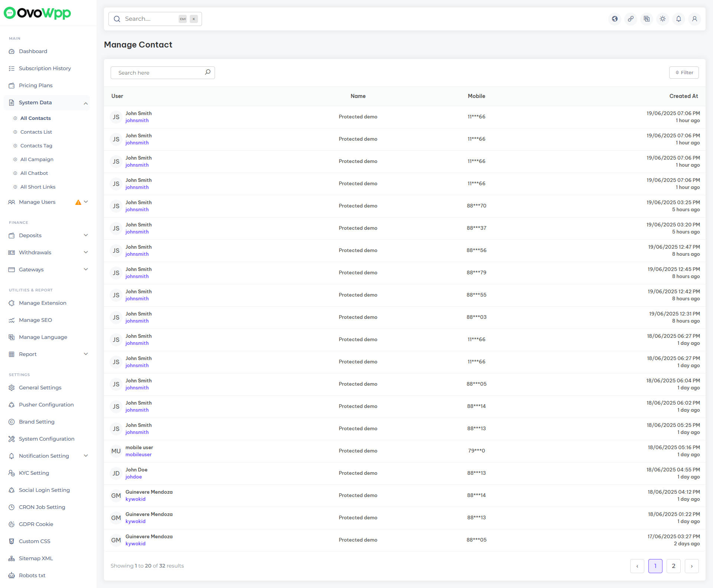Toggle light/dark theme with the sun icon
The height and width of the screenshot is (588, 713).
663,19
